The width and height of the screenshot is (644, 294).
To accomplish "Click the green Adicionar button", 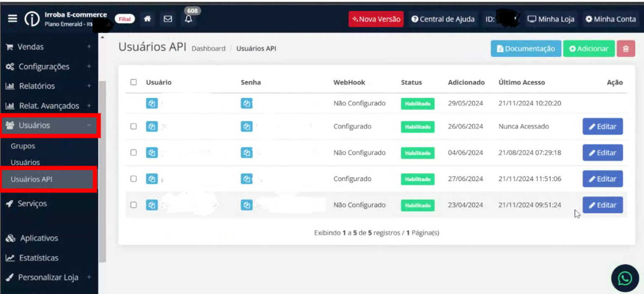I will [x=589, y=49].
